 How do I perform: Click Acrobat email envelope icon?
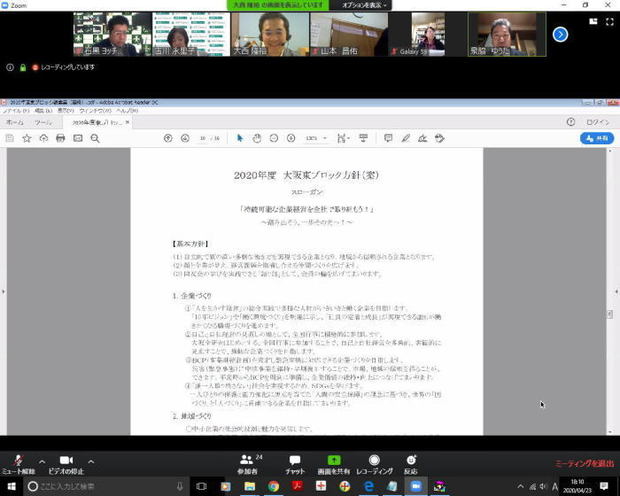point(78,138)
